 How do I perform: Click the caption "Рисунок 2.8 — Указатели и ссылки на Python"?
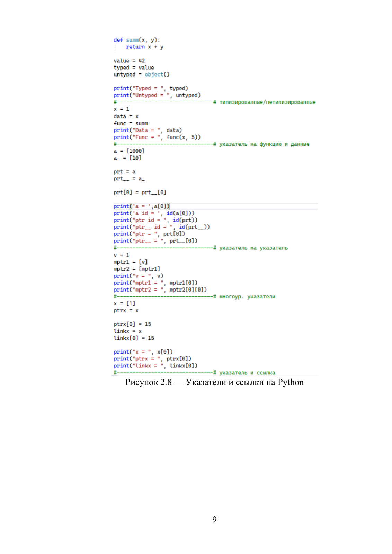[215, 383]
